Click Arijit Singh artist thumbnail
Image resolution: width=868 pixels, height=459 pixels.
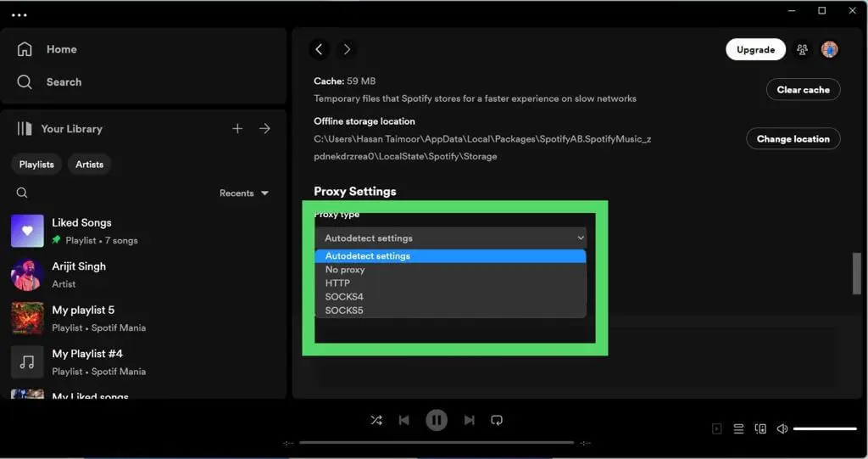coord(27,274)
